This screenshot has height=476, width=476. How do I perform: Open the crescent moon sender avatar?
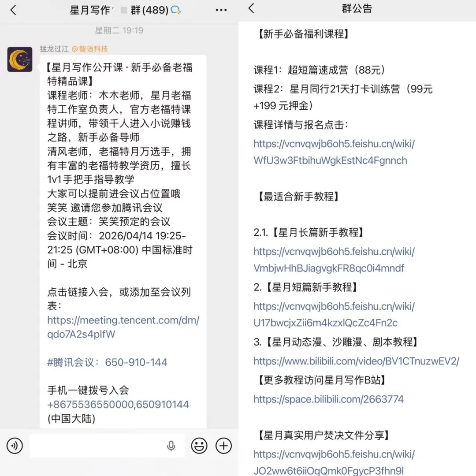click(x=20, y=59)
